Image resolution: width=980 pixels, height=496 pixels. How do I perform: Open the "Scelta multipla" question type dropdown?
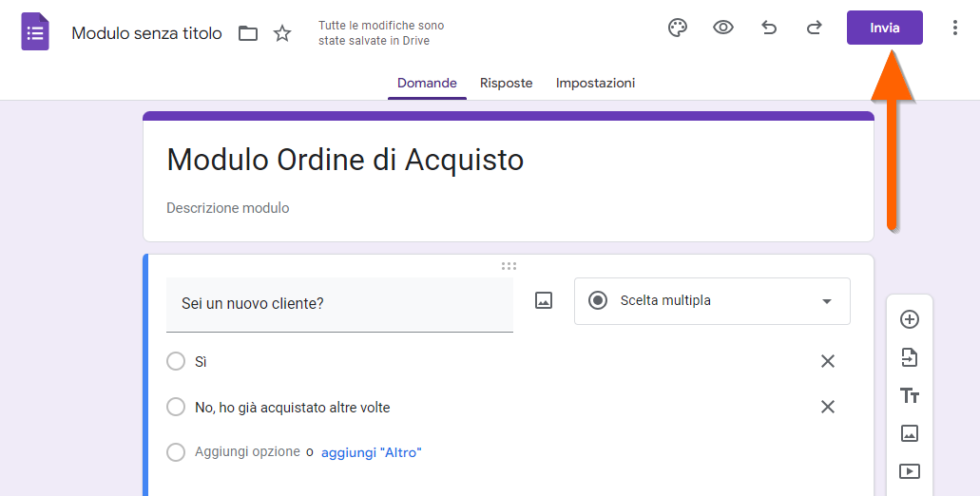712,301
